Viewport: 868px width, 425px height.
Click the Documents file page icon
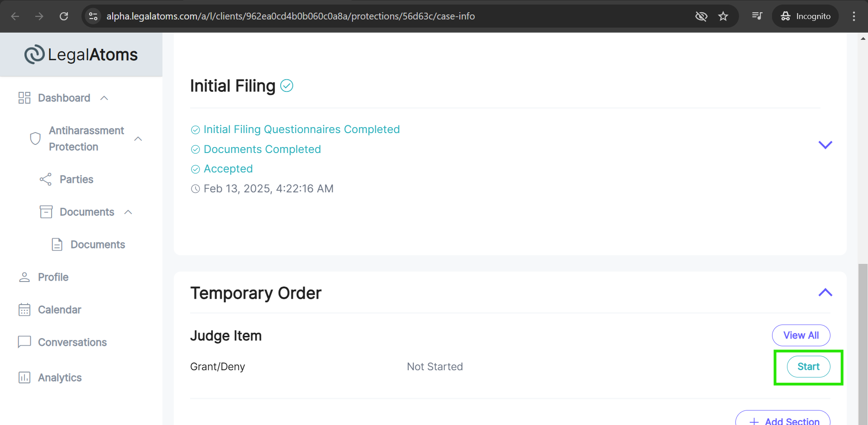(x=57, y=244)
